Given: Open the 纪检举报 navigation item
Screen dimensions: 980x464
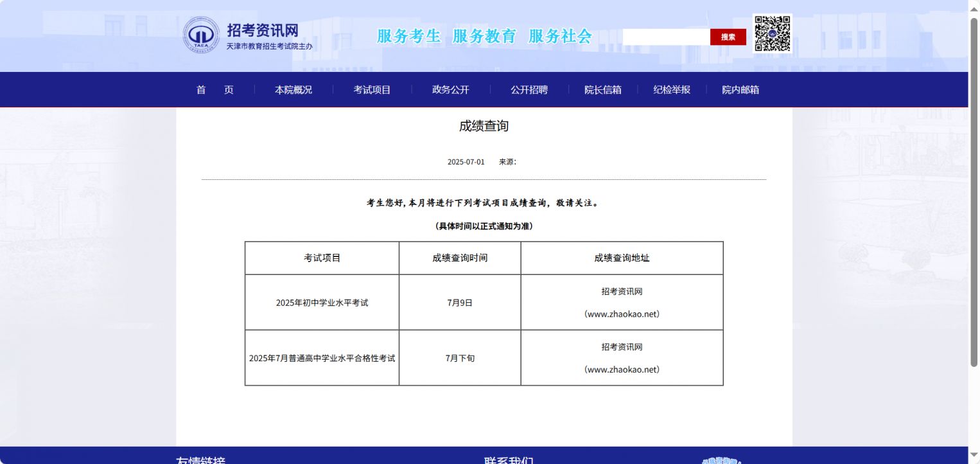Looking at the screenshot, I should [x=672, y=90].
